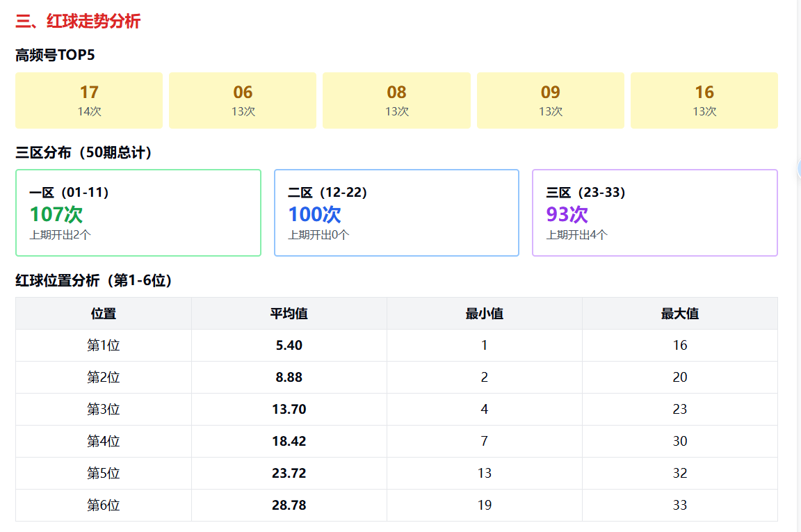Click the number 08 frequency card
The height and width of the screenshot is (532, 801).
(x=396, y=100)
